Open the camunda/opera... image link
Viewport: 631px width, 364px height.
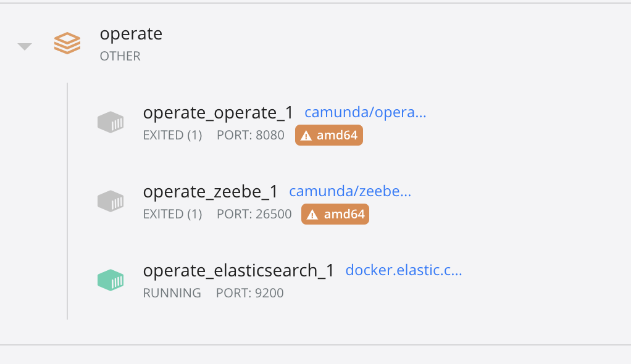364,112
